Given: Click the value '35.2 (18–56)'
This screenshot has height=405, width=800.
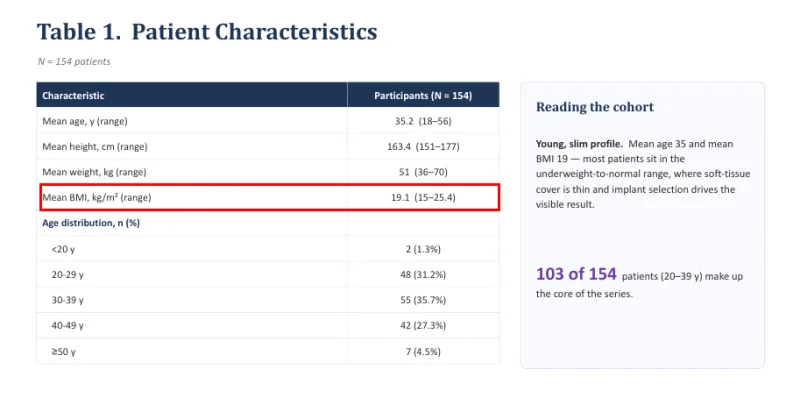Looking at the screenshot, I should click(x=423, y=121).
